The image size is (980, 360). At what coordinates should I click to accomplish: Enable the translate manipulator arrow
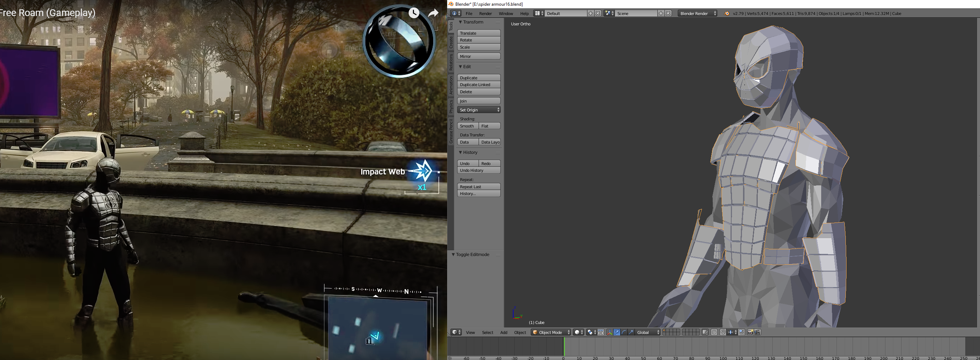click(x=617, y=332)
